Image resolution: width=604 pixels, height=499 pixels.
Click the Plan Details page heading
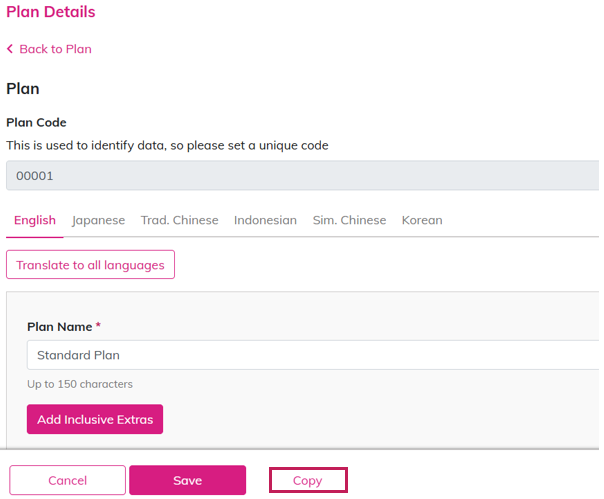click(51, 12)
